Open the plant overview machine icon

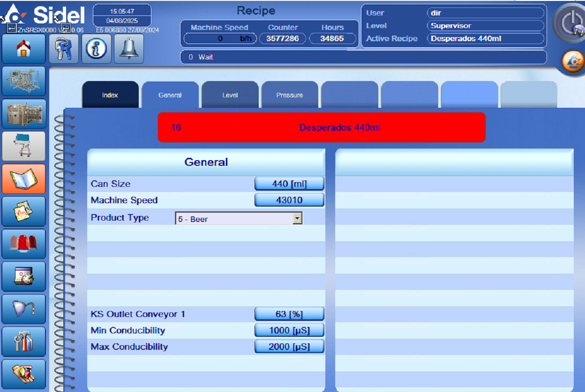tap(24, 81)
